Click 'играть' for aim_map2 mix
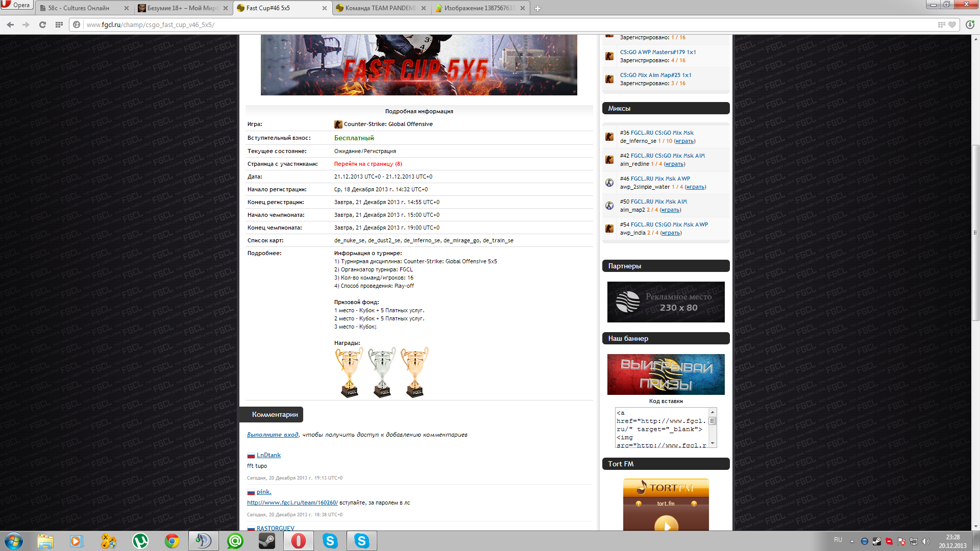Viewport: 980px width, 551px height. point(670,210)
